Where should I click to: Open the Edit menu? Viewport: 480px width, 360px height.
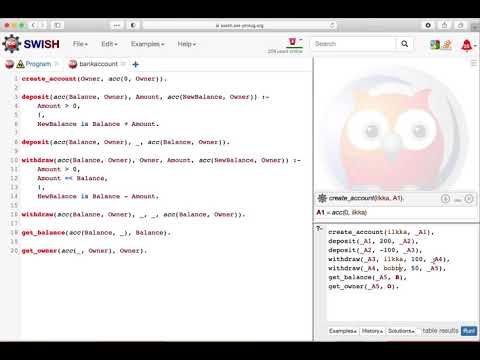(109, 44)
